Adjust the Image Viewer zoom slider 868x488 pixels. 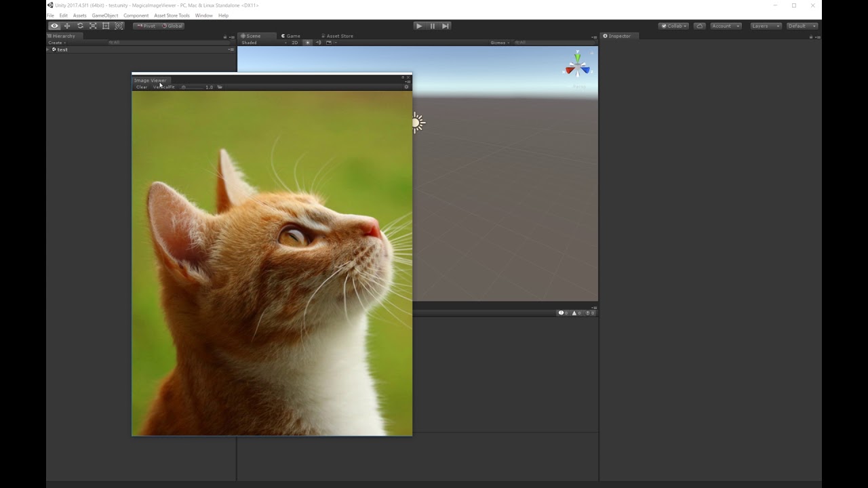192,87
